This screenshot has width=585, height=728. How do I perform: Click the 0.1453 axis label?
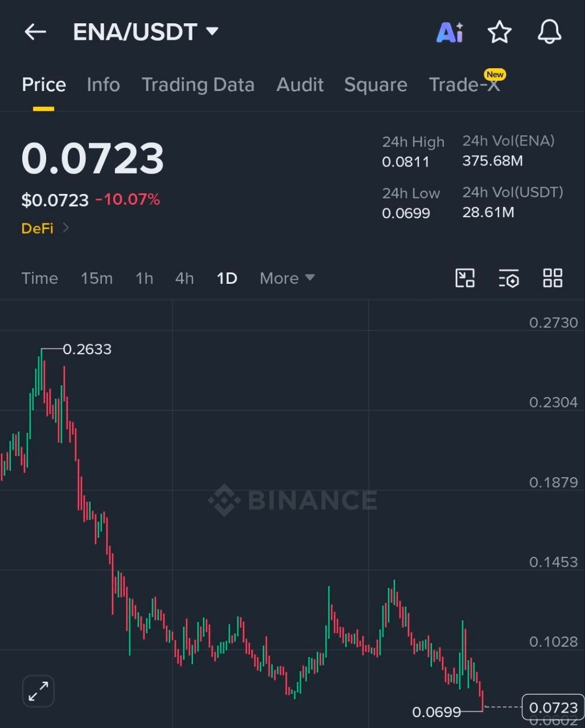[554, 562]
